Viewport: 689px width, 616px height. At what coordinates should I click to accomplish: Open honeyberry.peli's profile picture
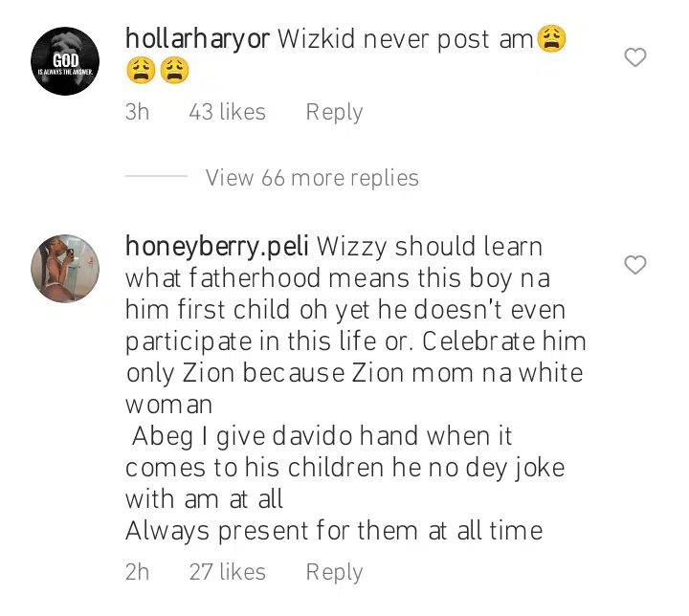click(x=65, y=269)
